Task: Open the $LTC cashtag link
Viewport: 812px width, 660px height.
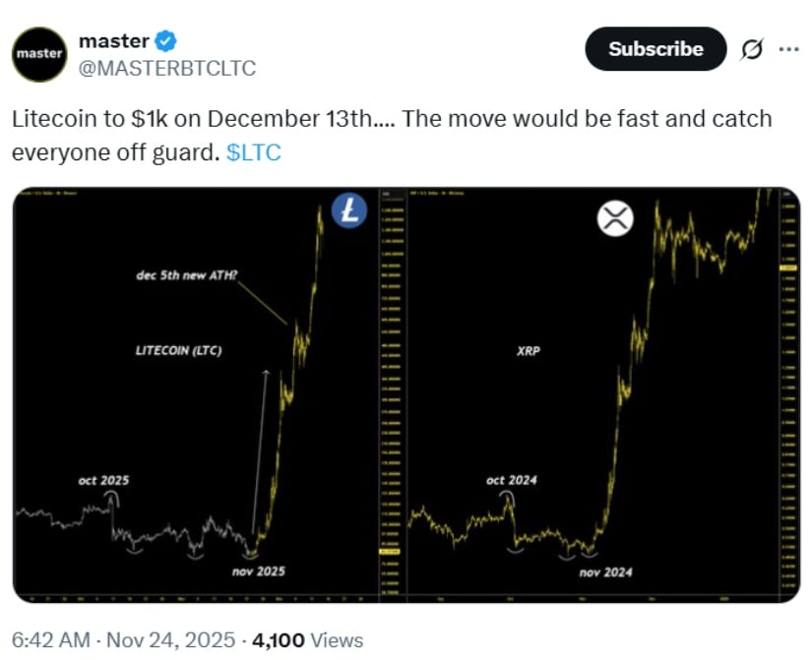Action: coord(254,153)
